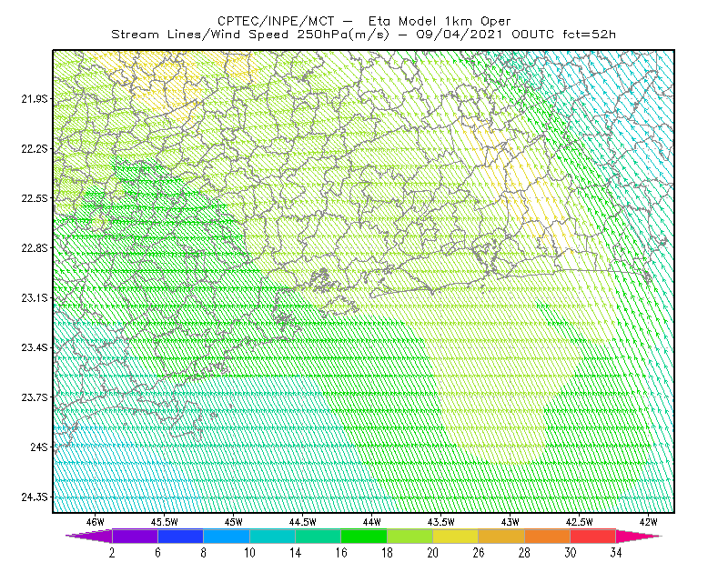Click the yellow 20-26 legend swatch
This screenshot has height=562, width=728.
coord(456,536)
